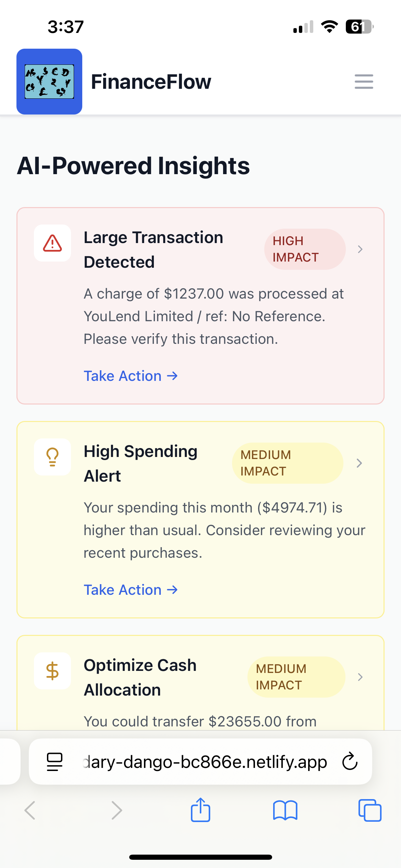Click Take Action under Large Transaction Detected

[x=131, y=376]
